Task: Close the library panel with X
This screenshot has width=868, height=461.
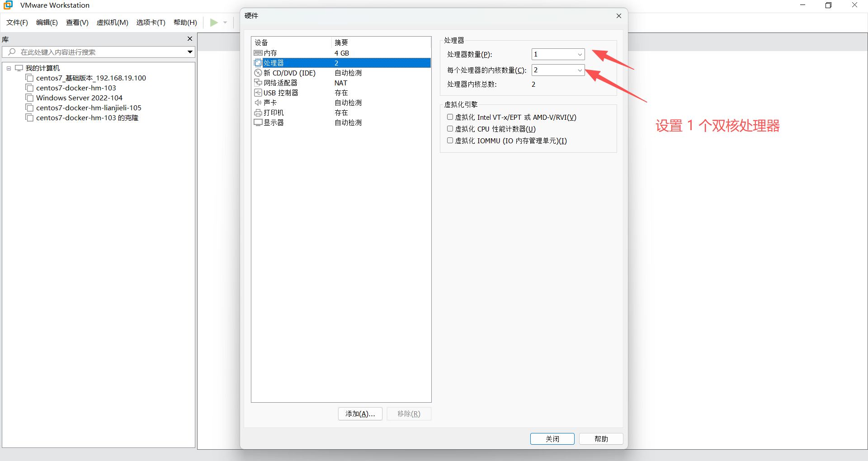Action: click(190, 39)
